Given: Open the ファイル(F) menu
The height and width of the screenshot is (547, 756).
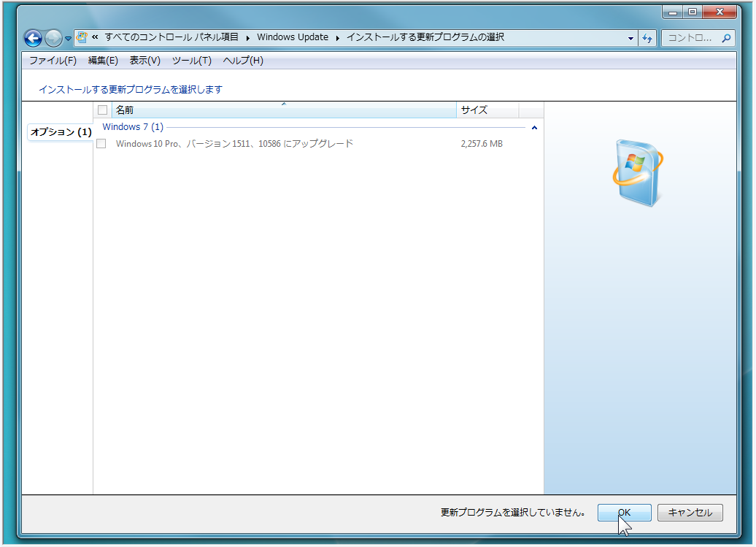Looking at the screenshot, I should (53, 61).
